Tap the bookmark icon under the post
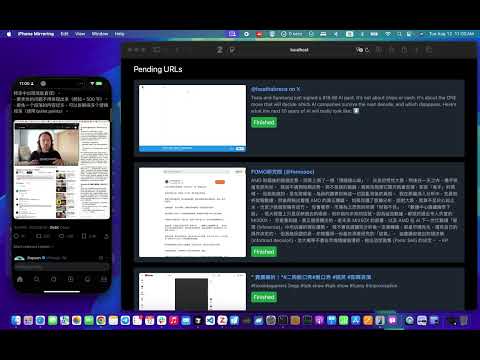This screenshot has width=480, height=360. [84, 236]
